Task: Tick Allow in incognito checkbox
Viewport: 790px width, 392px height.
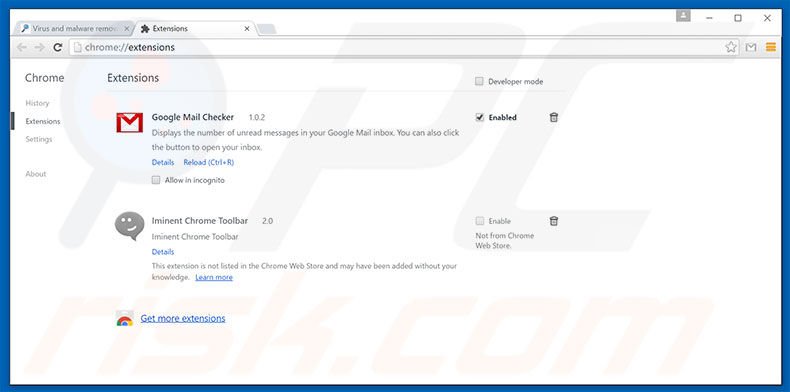Action: 156,180
